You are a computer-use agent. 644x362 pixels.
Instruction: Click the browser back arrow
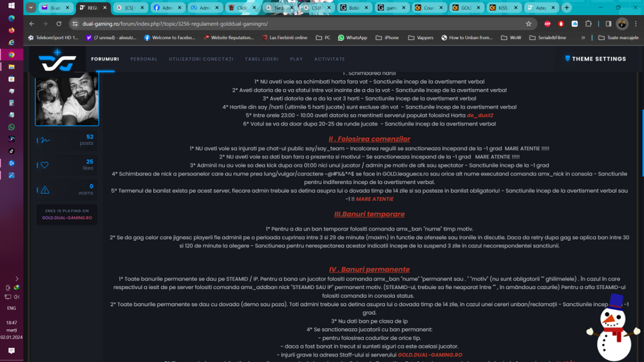pyautogui.click(x=32, y=24)
